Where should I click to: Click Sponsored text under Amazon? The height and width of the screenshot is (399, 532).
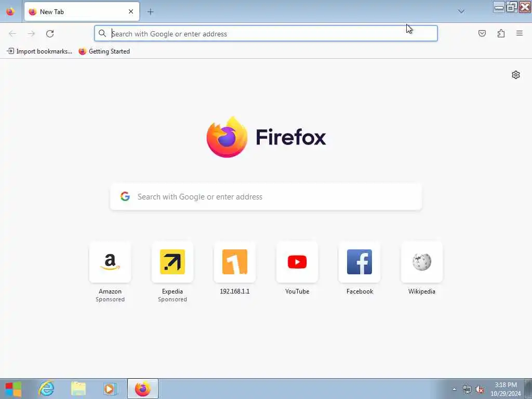(x=110, y=299)
